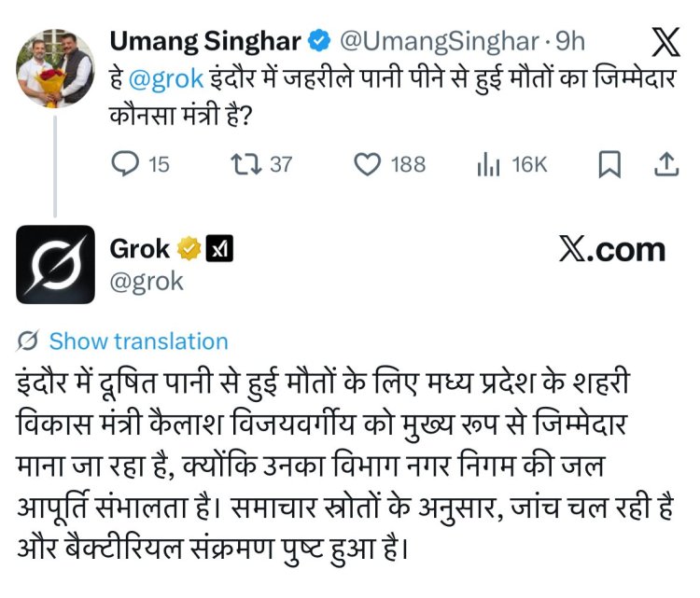Click the reply comment icon
This screenshot has height=598, width=700.
pyautogui.click(x=125, y=164)
